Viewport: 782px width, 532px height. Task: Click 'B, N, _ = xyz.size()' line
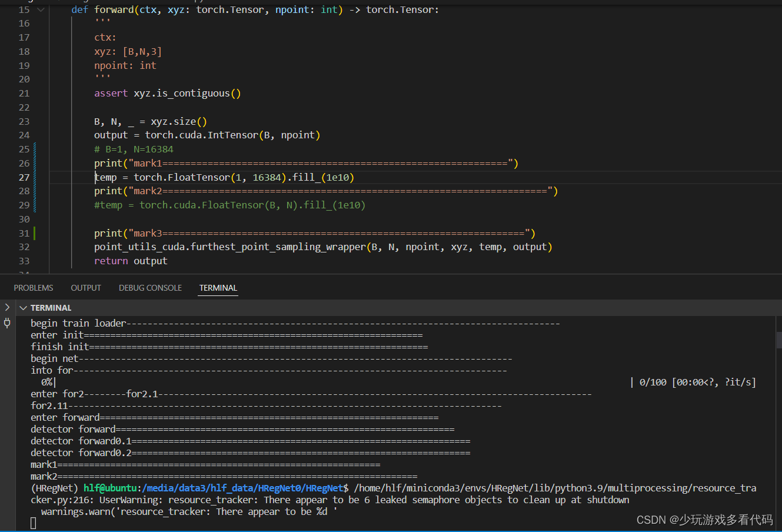pyautogui.click(x=151, y=121)
